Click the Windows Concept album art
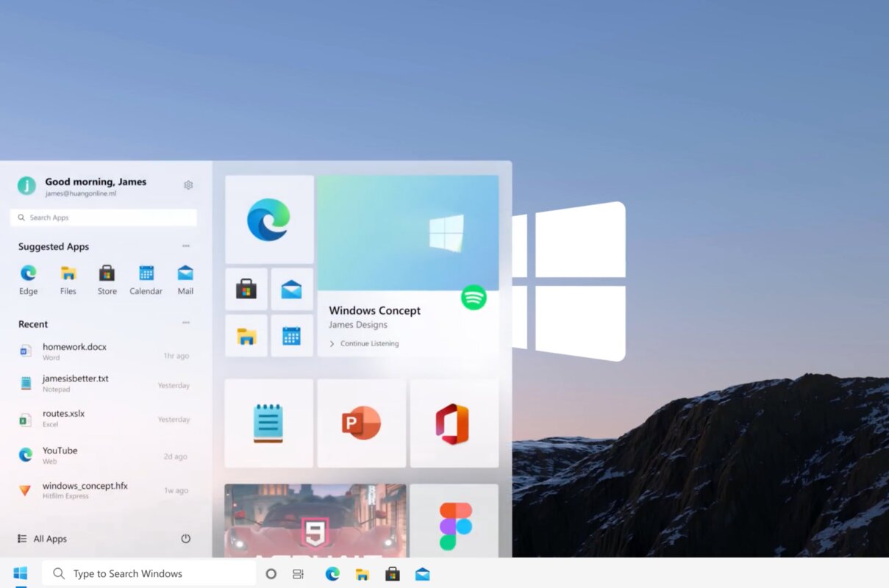This screenshot has height=588, width=889. tap(408, 233)
